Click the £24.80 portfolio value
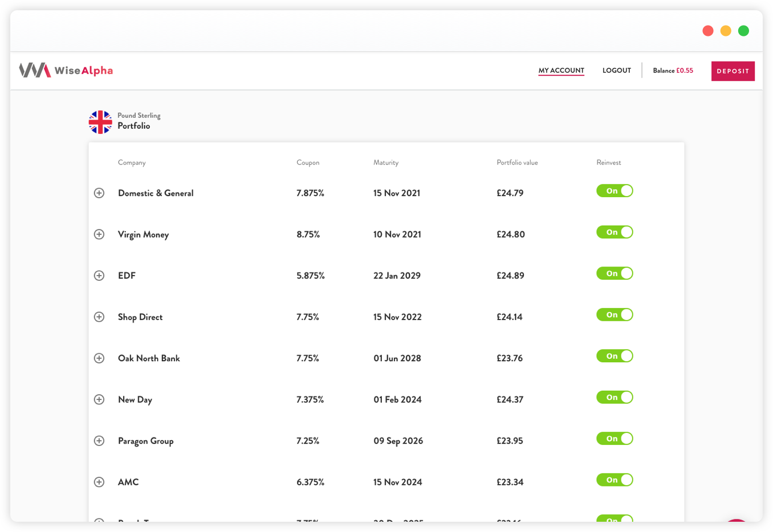This screenshot has height=532, width=773. [x=511, y=234]
